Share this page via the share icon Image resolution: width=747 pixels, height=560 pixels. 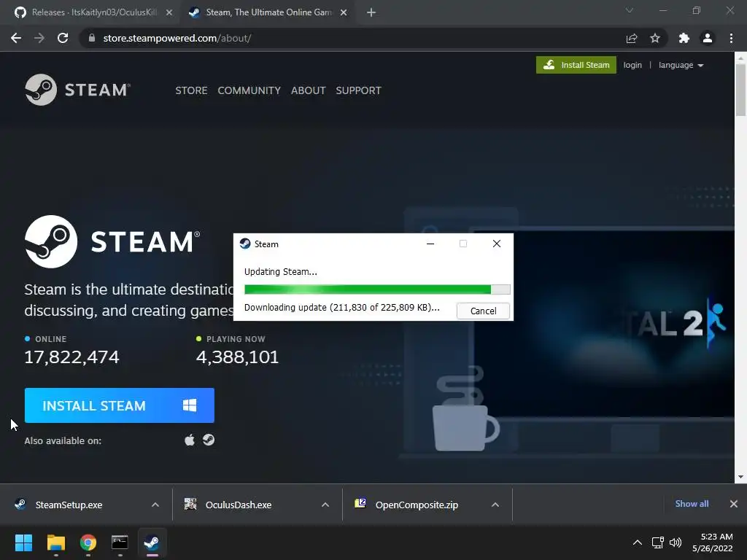(x=632, y=38)
